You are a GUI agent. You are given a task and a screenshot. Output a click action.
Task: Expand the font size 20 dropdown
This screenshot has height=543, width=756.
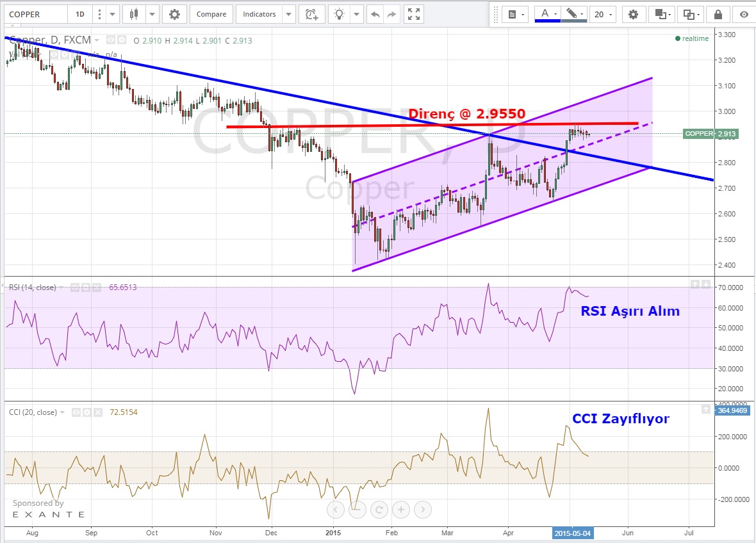coord(604,14)
